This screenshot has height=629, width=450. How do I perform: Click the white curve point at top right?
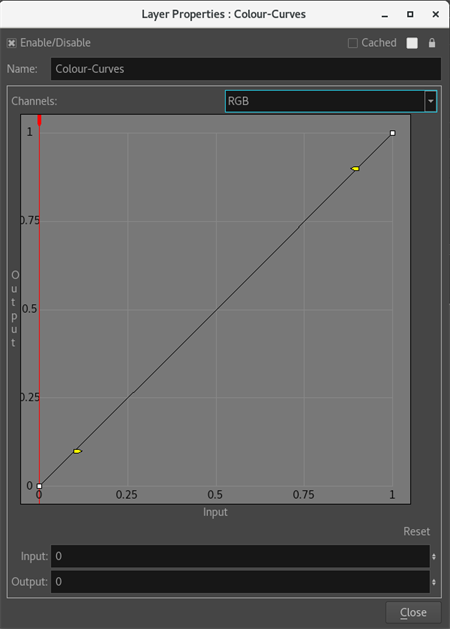click(393, 133)
